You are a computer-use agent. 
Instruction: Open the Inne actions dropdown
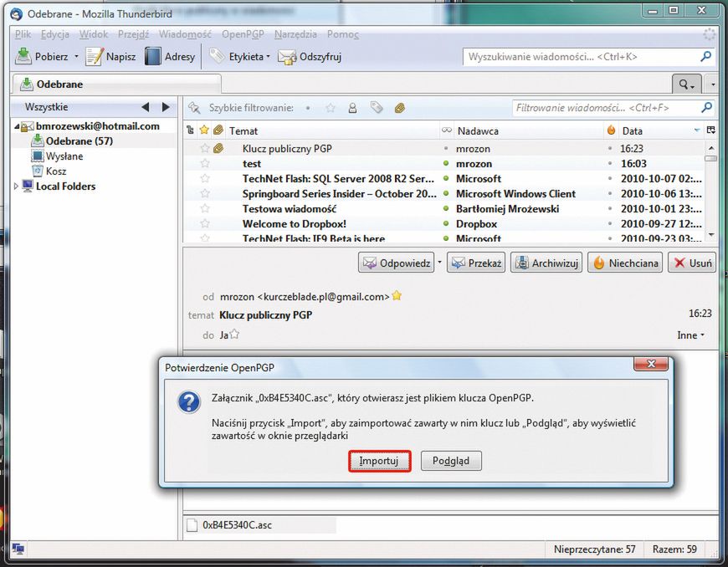pyautogui.click(x=691, y=335)
